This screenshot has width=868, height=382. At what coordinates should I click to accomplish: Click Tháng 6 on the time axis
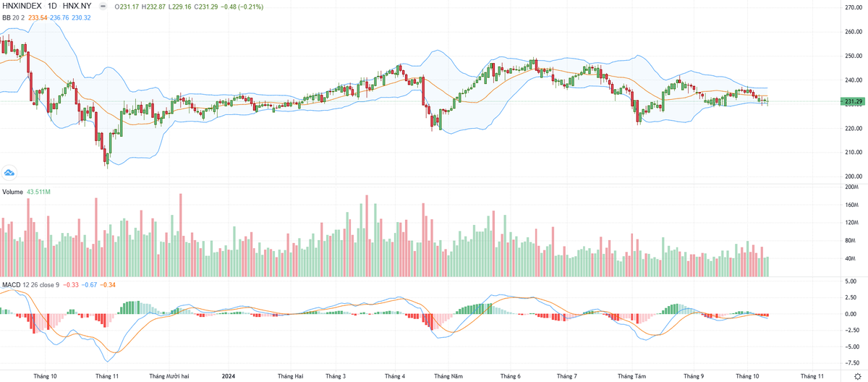pyautogui.click(x=509, y=376)
